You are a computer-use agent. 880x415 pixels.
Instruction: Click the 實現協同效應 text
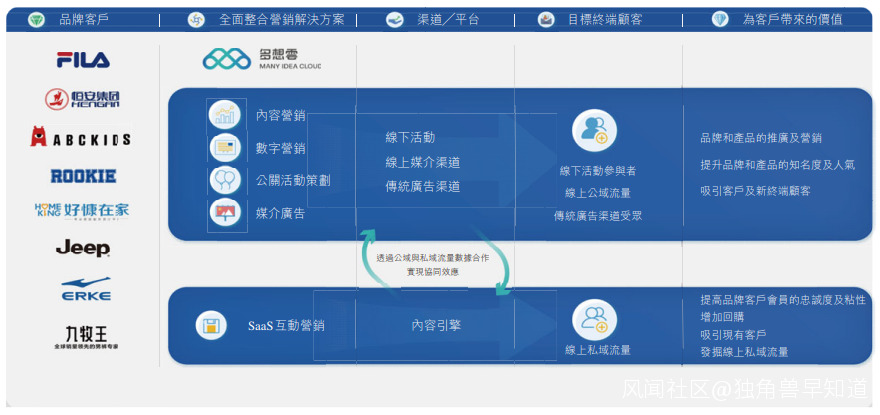tap(433, 272)
